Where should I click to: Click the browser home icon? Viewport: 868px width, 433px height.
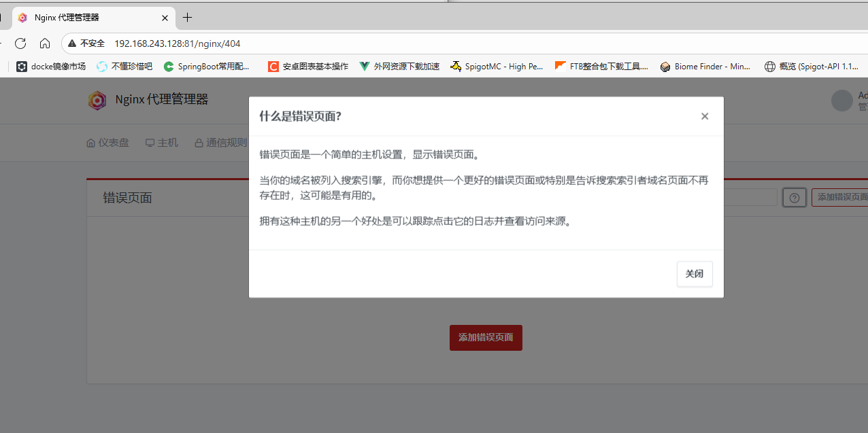(45, 44)
